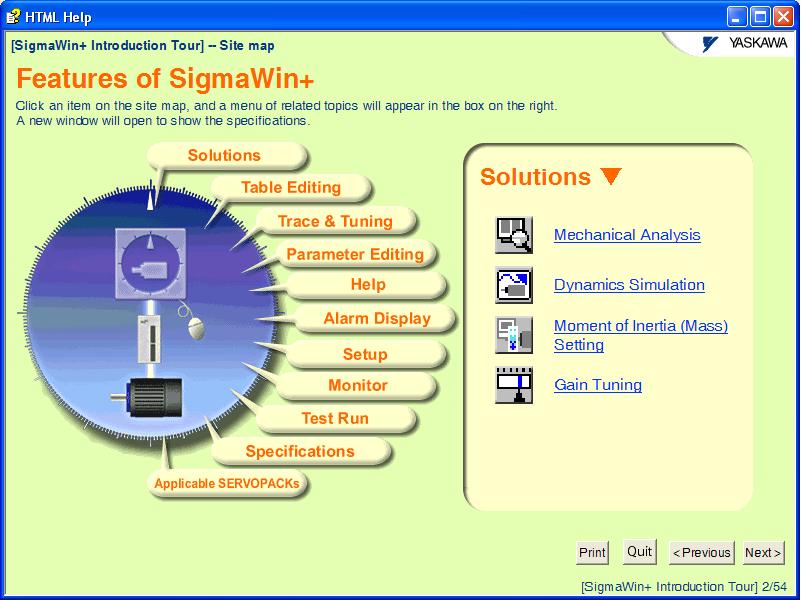Image resolution: width=803 pixels, height=600 pixels.
Task: Click the Yaskawa logo
Action: [745, 43]
